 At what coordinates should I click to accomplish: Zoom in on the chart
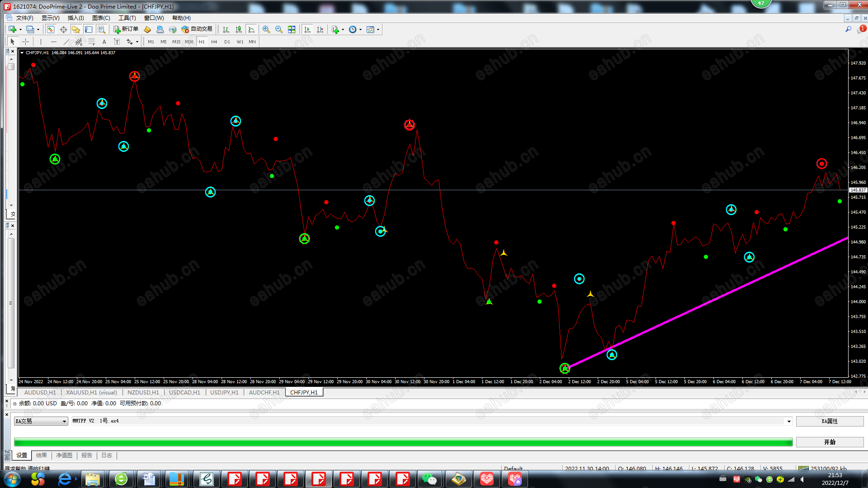(266, 29)
